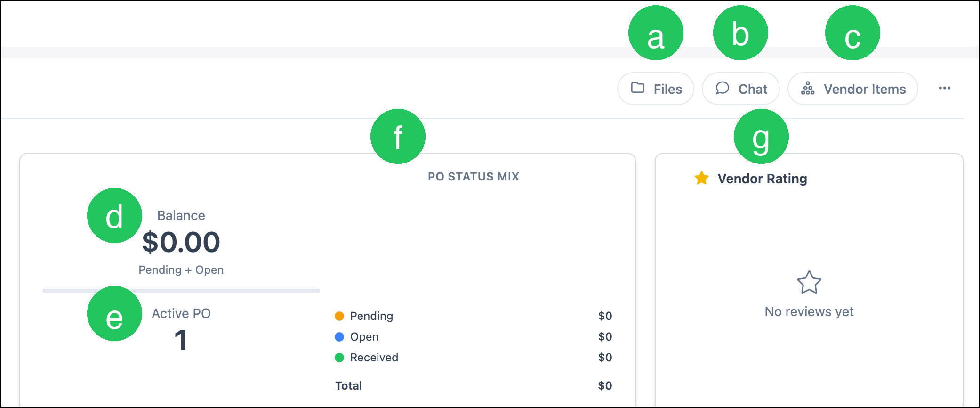
Task: Open the Chat button
Action: pyautogui.click(x=741, y=89)
